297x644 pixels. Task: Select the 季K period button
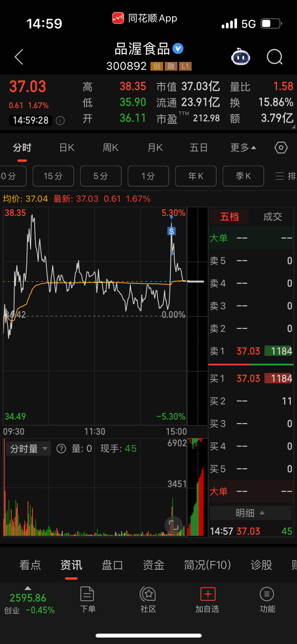243,176
